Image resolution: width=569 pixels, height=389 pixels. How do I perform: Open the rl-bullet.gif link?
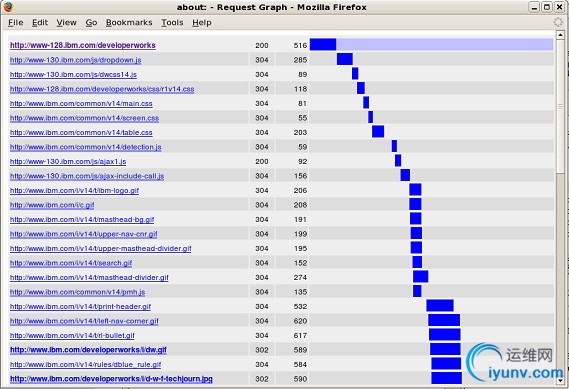[72, 336]
